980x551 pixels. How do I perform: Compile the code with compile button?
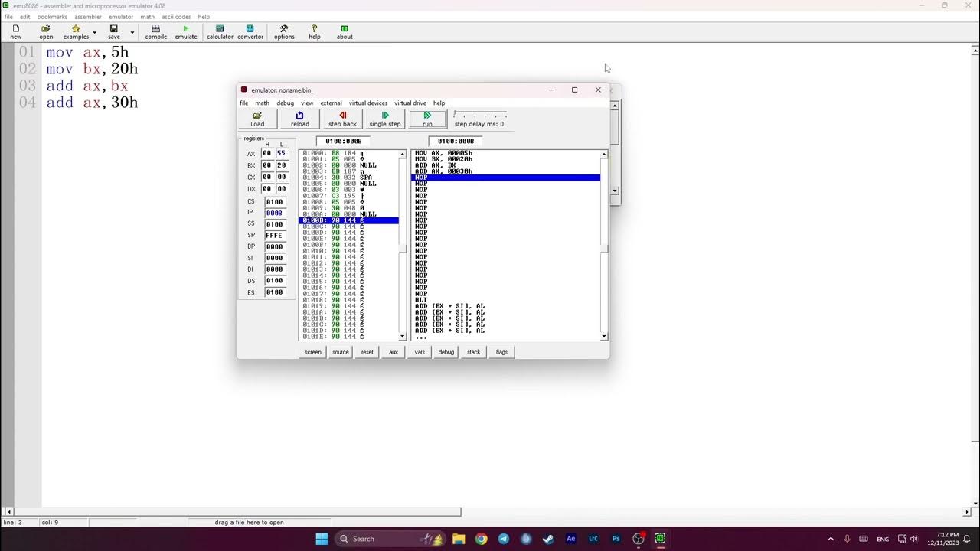(x=155, y=31)
